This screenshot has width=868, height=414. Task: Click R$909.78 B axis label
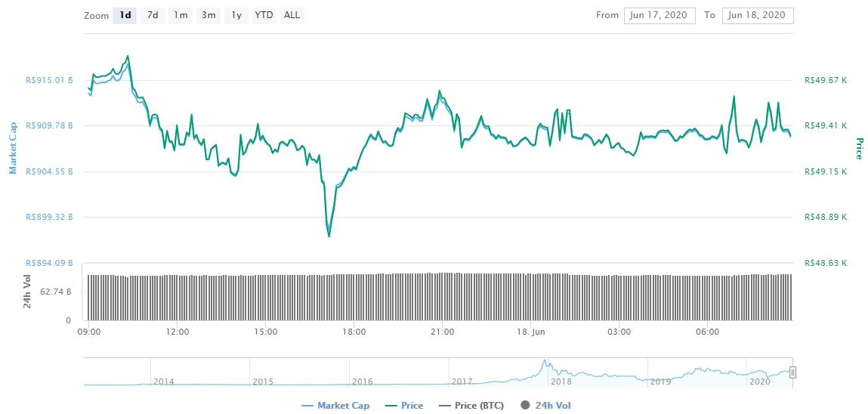(49, 125)
